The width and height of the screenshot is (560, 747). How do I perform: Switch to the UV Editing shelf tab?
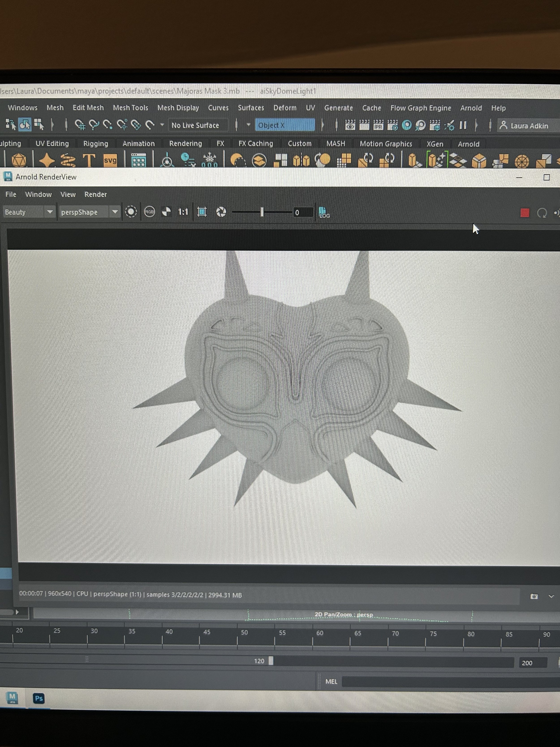(52, 143)
